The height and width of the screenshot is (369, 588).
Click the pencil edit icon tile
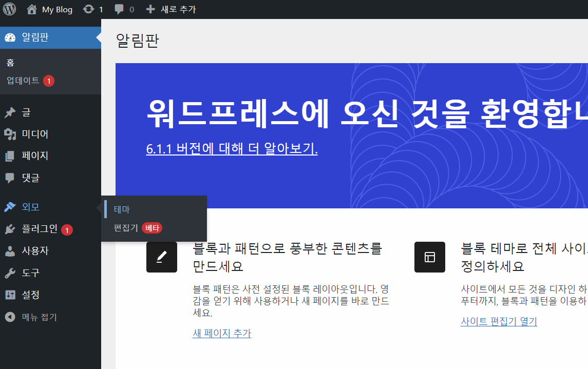[x=162, y=257]
